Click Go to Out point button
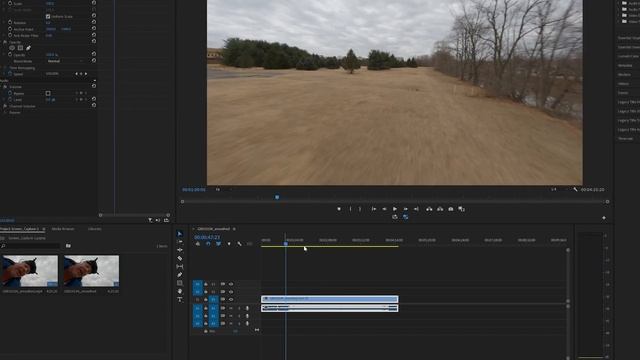640x360 pixels. (416, 209)
